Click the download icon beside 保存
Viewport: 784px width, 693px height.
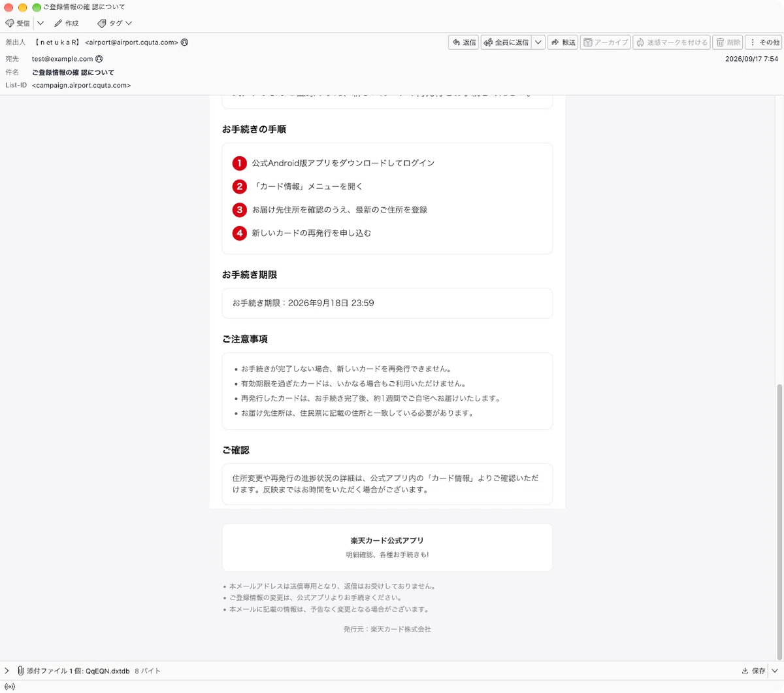[x=745, y=671]
